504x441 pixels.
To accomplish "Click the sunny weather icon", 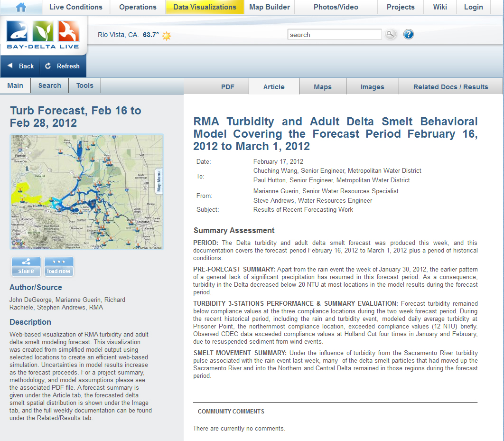I will (167, 35).
